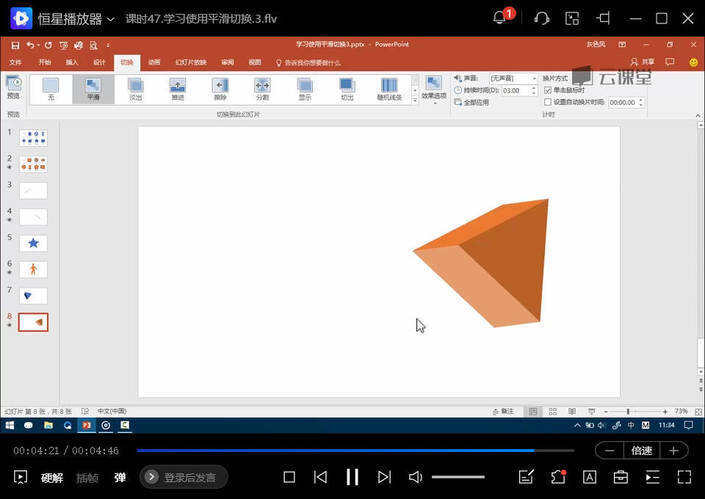The width and height of the screenshot is (705, 499).
Task: Click the stop playback square button
Action: pos(289,477)
